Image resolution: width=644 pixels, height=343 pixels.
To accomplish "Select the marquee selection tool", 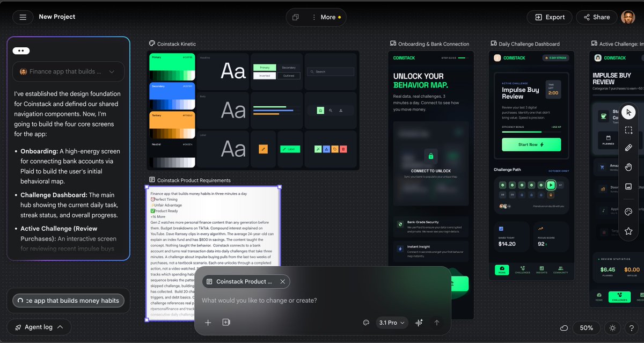I will coord(629,130).
